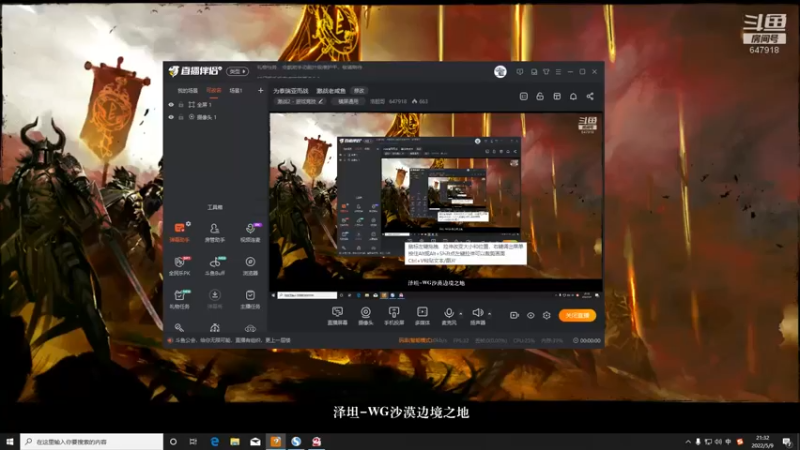This screenshot has width=800, height=450.
Task: Click the padlock icon above the preview
Action: pyautogui.click(x=540, y=96)
